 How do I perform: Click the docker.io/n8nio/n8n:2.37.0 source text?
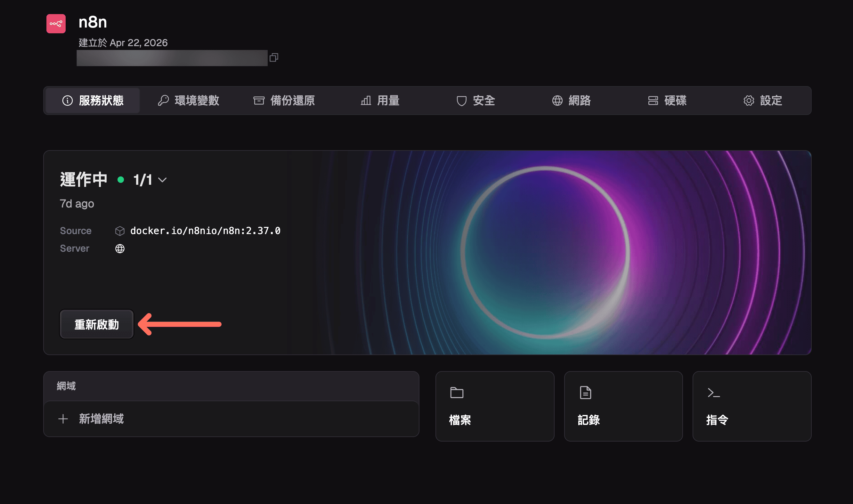(206, 231)
